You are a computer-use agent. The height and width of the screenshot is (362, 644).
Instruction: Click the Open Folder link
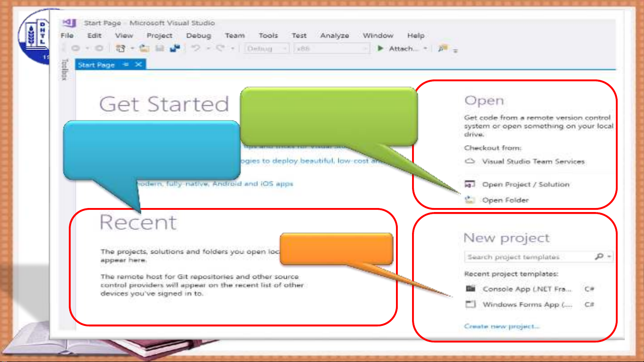click(x=505, y=200)
